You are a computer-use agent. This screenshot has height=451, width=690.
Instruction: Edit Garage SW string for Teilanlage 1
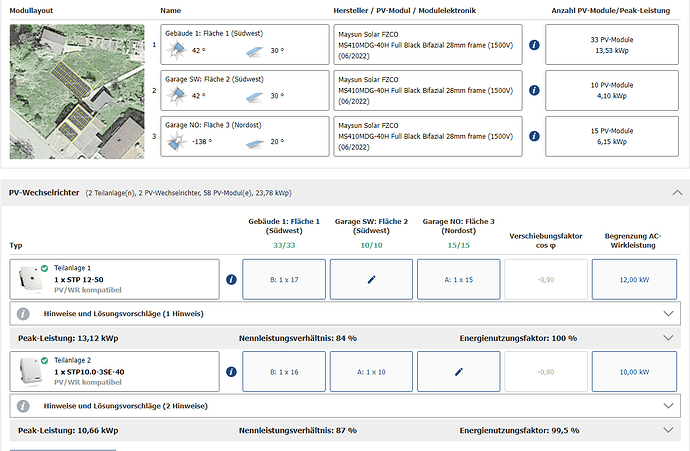(x=371, y=279)
